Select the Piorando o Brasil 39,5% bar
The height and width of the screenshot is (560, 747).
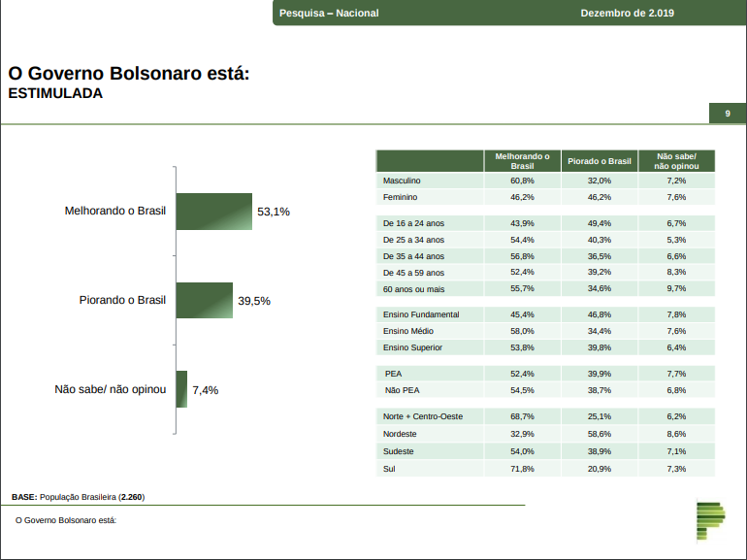click(204, 301)
